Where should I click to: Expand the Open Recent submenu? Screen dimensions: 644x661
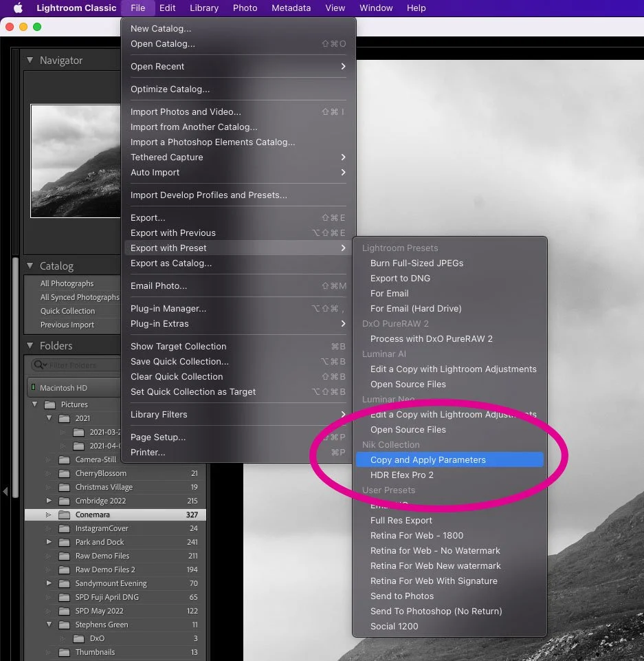click(x=238, y=67)
